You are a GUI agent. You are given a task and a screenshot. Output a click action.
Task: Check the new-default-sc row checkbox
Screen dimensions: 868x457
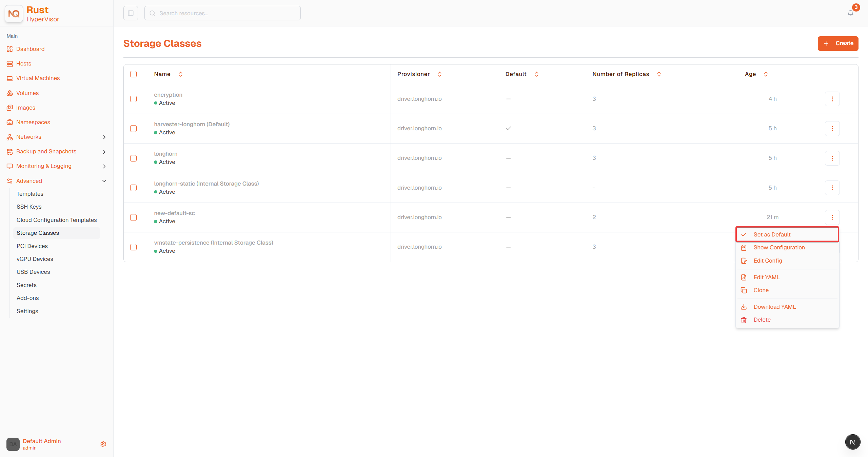134,217
